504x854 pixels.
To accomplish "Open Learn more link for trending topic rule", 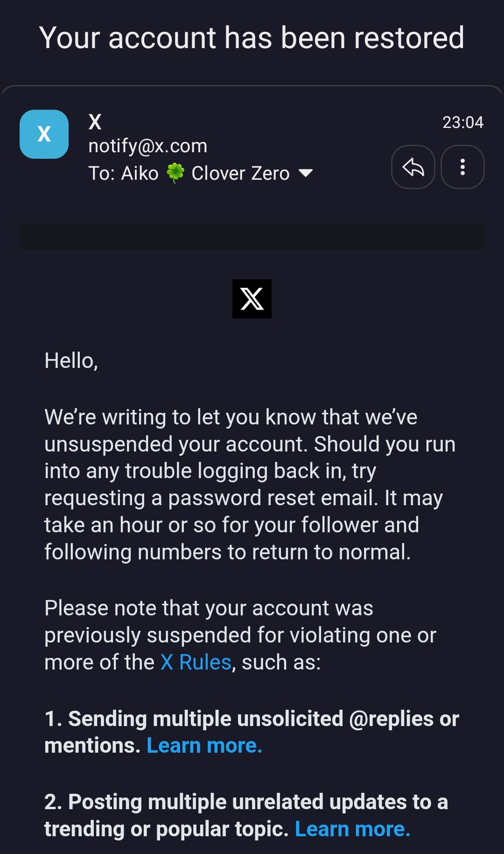I will tap(352, 829).
